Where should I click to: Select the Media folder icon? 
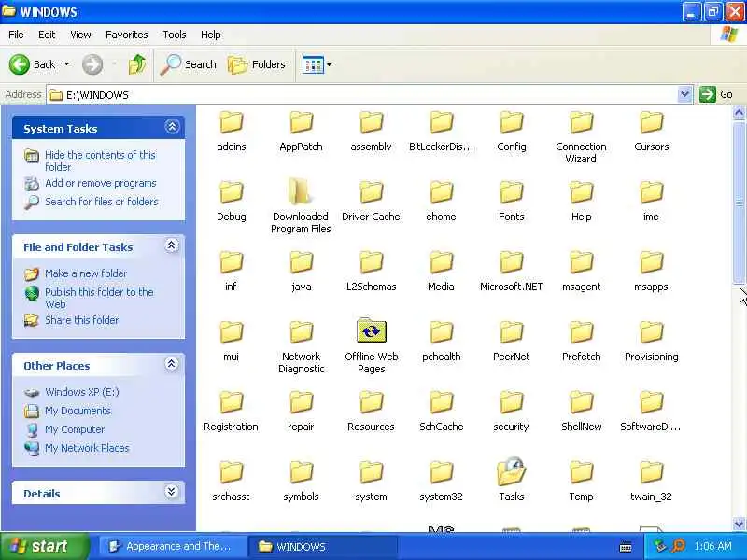click(x=441, y=262)
